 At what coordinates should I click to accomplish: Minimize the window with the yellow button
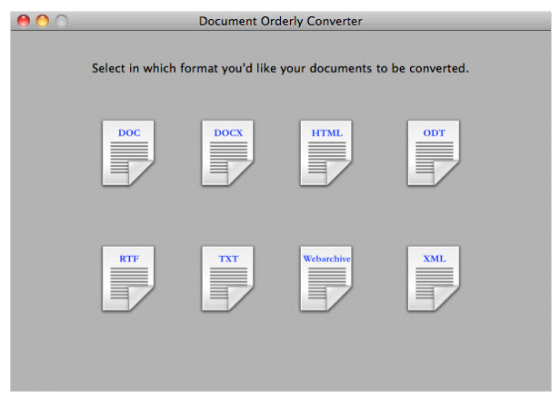coord(42,21)
